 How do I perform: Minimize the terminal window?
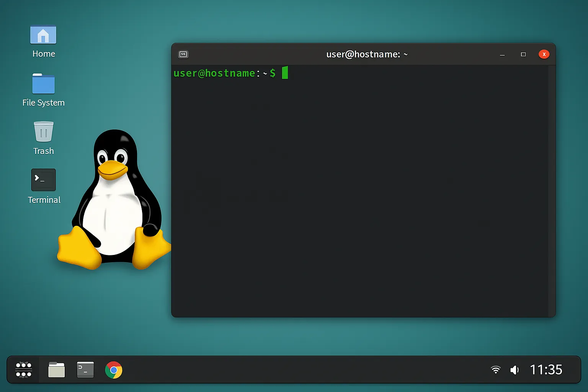pos(502,54)
